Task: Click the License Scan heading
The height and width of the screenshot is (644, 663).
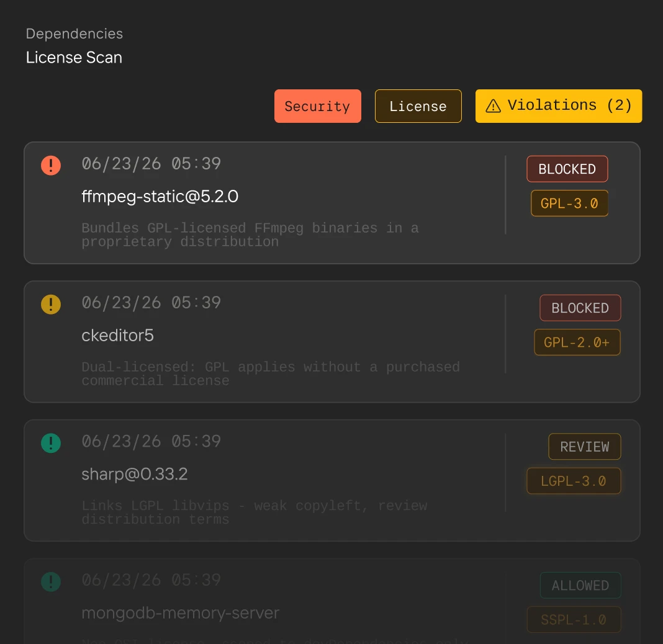Action: coord(74,58)
